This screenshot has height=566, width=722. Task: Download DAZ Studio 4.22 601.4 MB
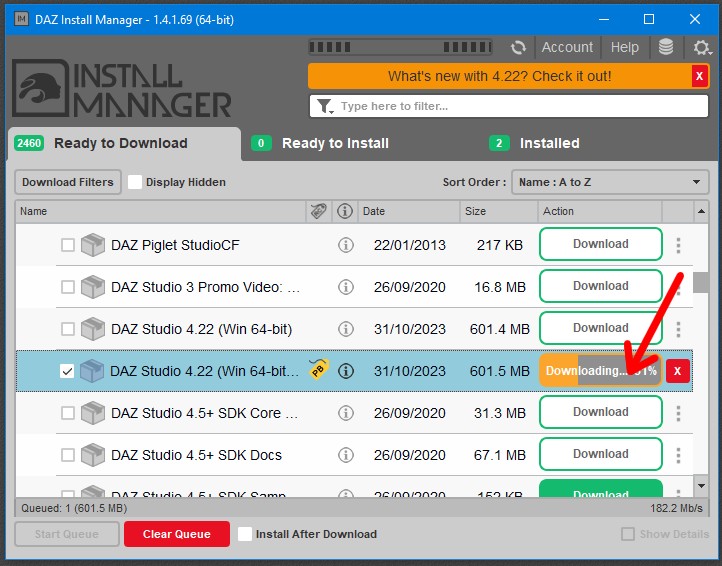point(601,328)
